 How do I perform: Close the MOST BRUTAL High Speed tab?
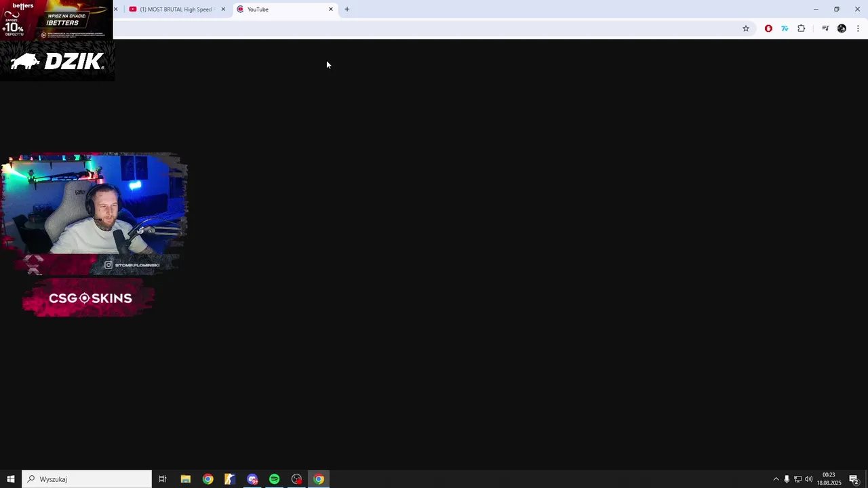click(223, 9)
